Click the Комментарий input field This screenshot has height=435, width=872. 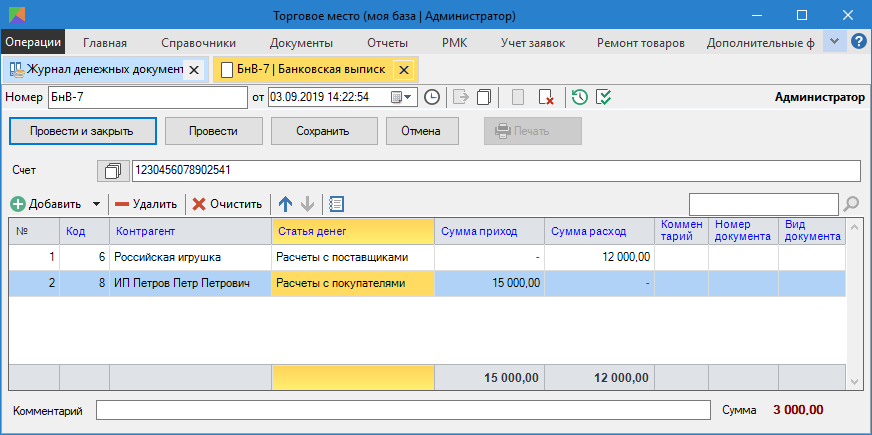403,411
